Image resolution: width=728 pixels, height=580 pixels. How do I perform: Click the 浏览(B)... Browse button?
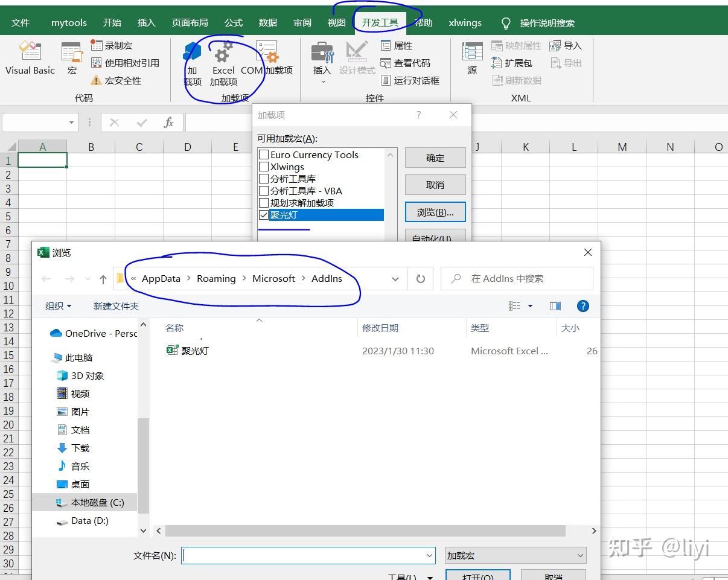pos(435,212)
